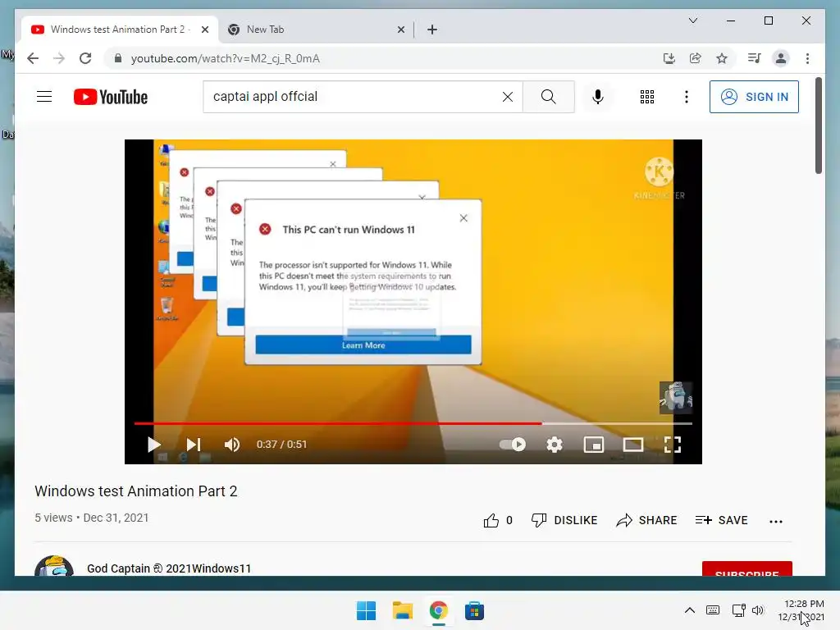Like the video with thumbs up

(x=498, y=520)
